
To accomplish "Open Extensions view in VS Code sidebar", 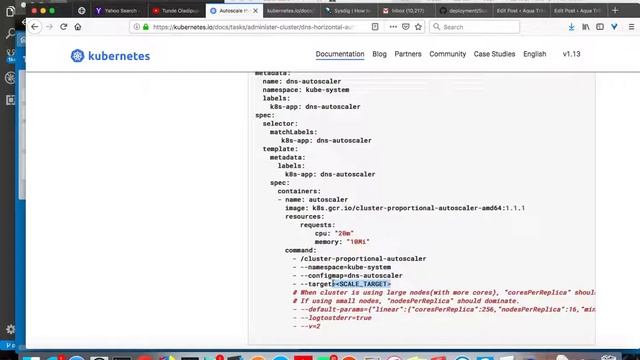I will pos(10,100).
